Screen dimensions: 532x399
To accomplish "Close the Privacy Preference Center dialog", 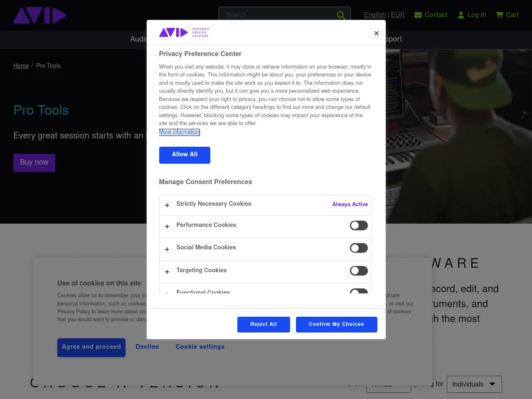I will tap(377, 33).
